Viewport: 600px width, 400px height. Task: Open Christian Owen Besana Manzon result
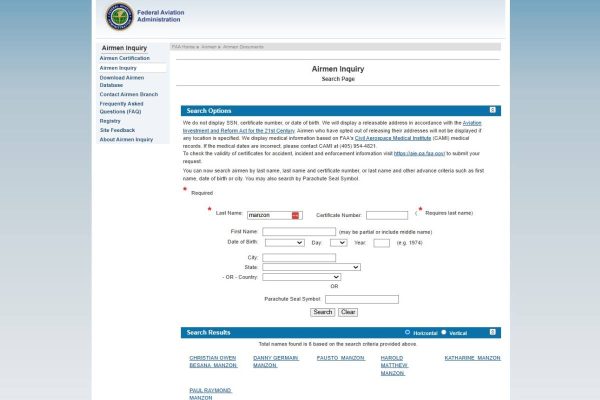click(x=213, y=362)
